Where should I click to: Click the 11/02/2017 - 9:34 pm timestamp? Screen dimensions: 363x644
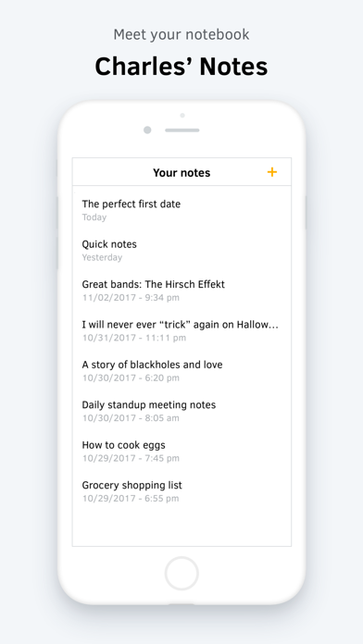coord(131,297)
